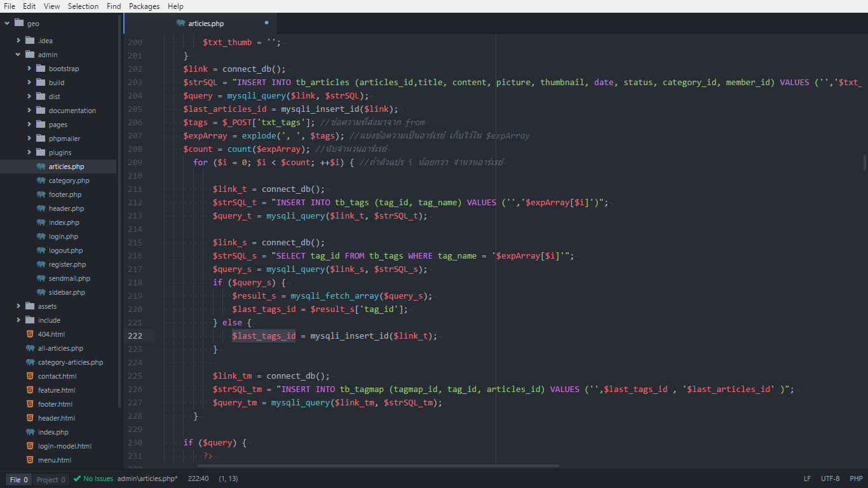868x488 pixels.
Task: Click the HTML5 icon beside footer.html
Action: [x=30, y=404]
